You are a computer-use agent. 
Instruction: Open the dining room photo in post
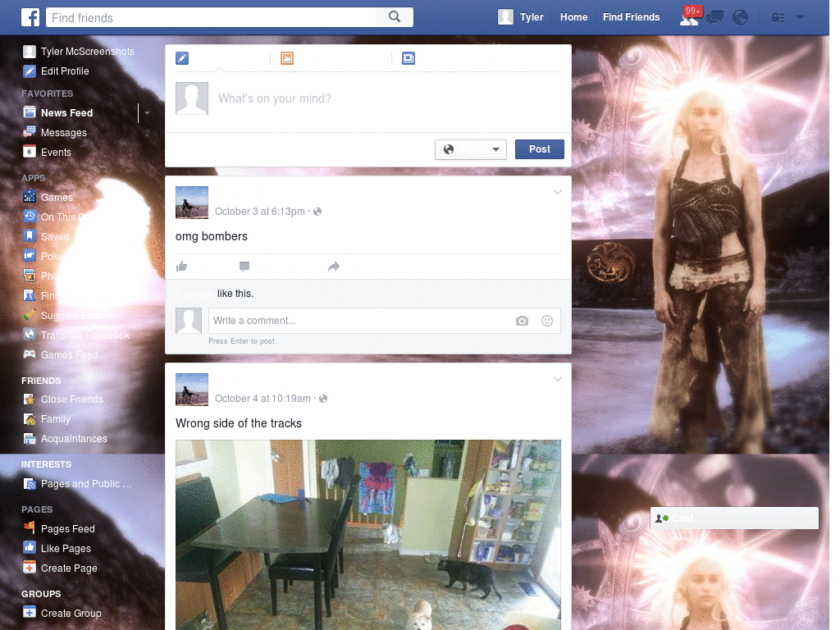368,535
